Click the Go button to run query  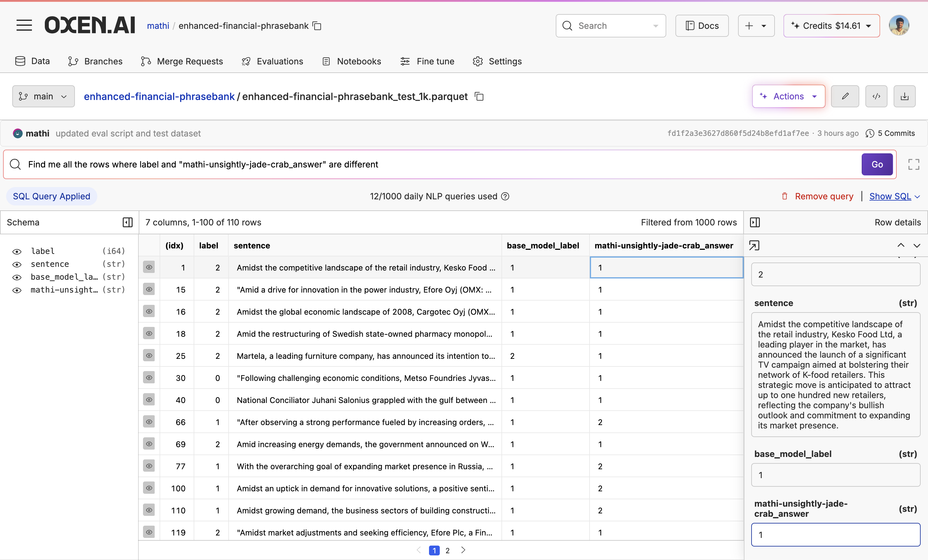(877, 164)
